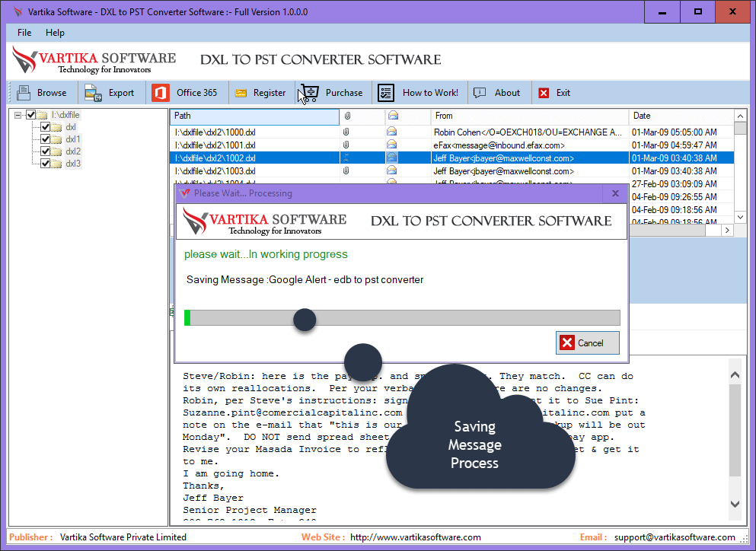Click the About speech bubble icon
The width and height of the screenshot is (756, 551).
click(x=480, y=93)
